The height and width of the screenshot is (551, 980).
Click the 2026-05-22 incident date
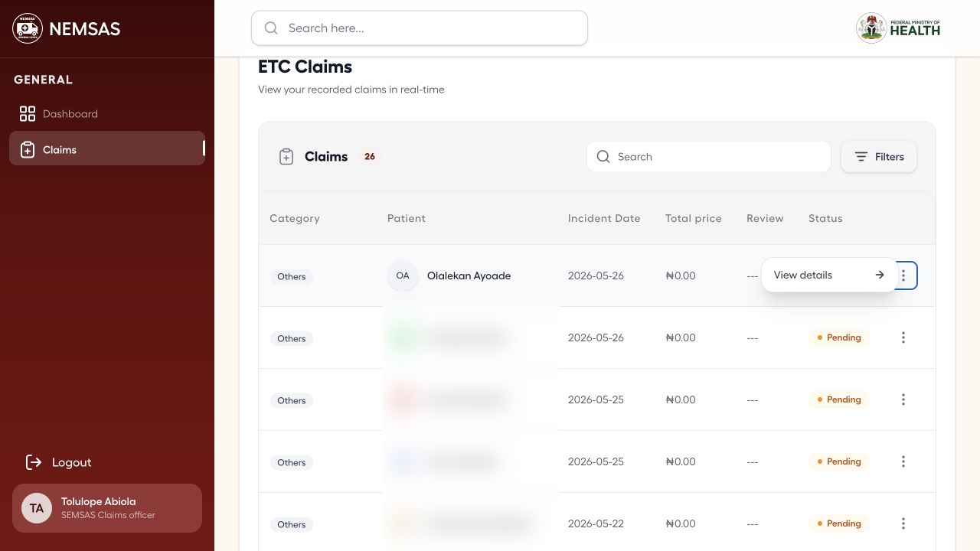click(x=596, y=523)
